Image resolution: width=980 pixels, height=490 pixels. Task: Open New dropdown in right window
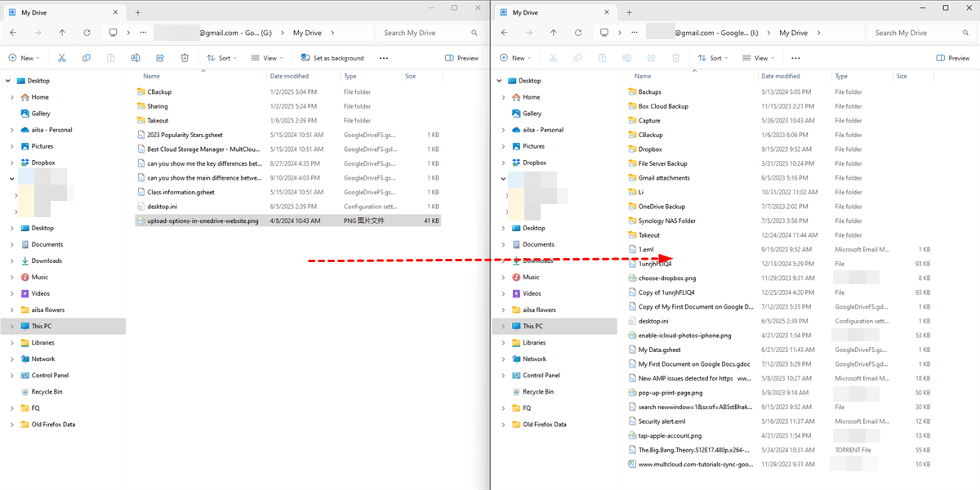514,58
